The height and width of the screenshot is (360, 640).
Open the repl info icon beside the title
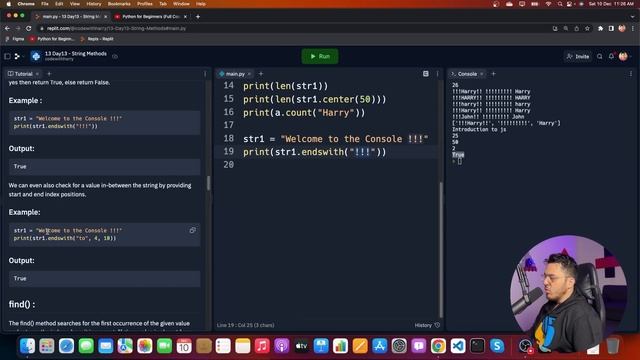pyautogui.click(x=115, y=56)
